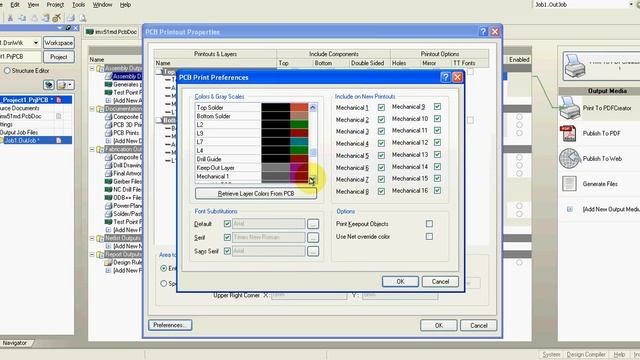640x360 pixels.
Task: Click the Assembly Outputs folder icon
Action: 100,69
